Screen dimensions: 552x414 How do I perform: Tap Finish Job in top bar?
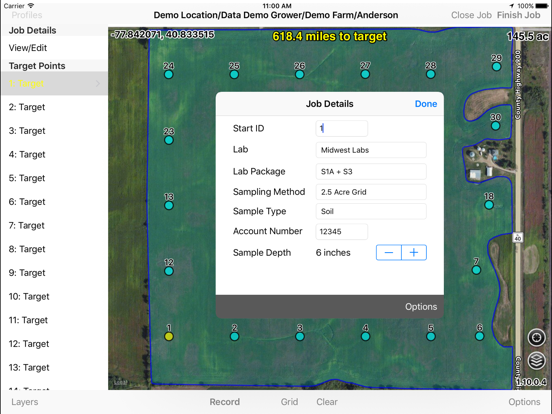pos(519,15)
